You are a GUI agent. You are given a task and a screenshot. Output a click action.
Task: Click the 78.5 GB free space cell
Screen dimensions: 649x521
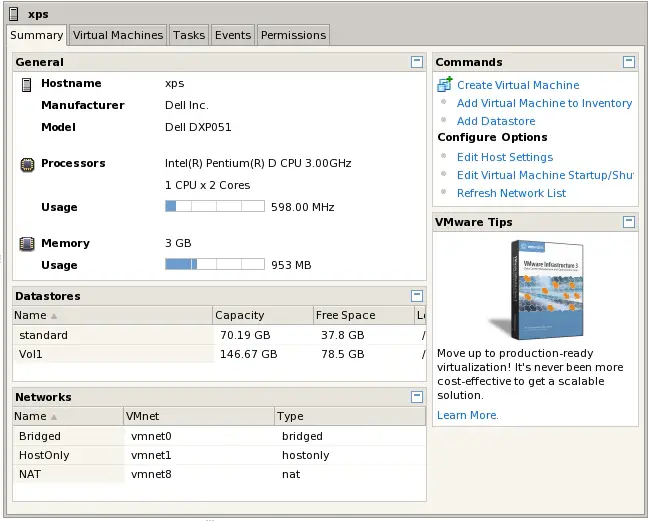coord(343,354)
